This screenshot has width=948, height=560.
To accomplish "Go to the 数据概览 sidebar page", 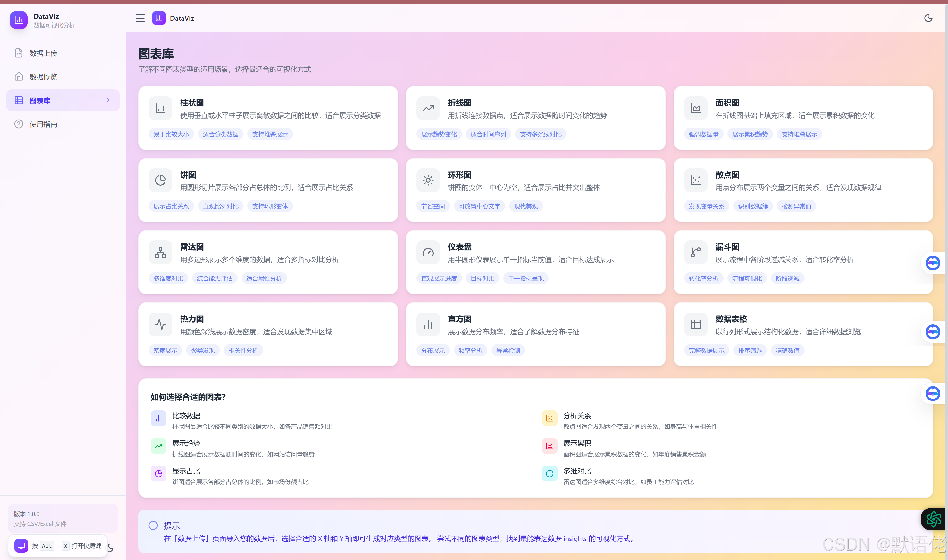I will pyautogui.click(x=43, y=77).
